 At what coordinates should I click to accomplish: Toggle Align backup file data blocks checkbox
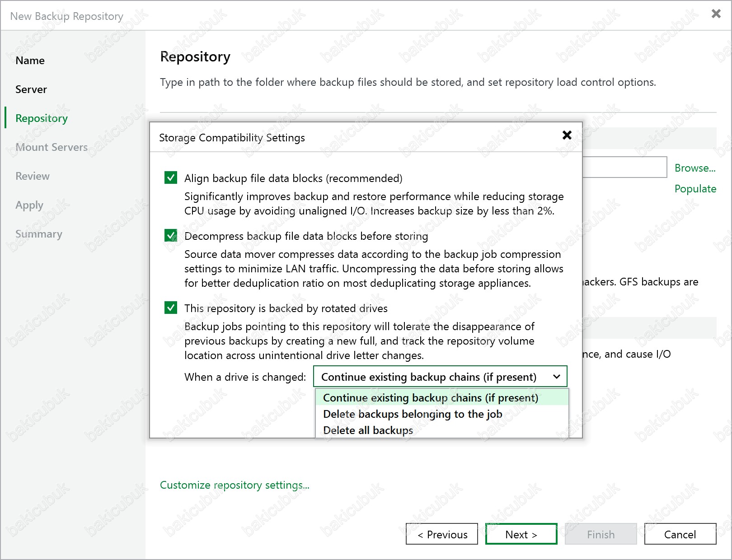[x=171, y=178]
